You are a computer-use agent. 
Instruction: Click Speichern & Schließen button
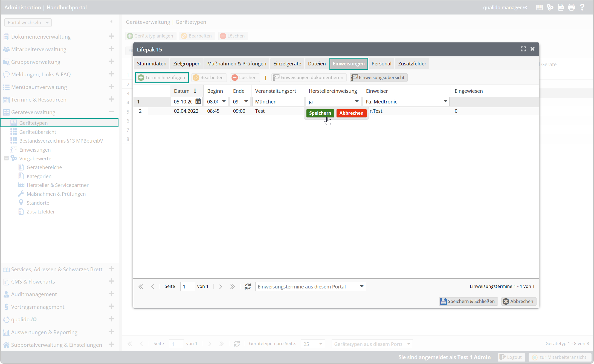point(468,301)
